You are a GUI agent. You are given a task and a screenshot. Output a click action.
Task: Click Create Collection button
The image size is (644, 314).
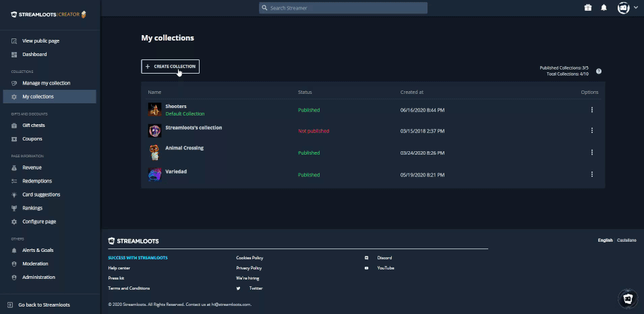click(x=170, y=67)
